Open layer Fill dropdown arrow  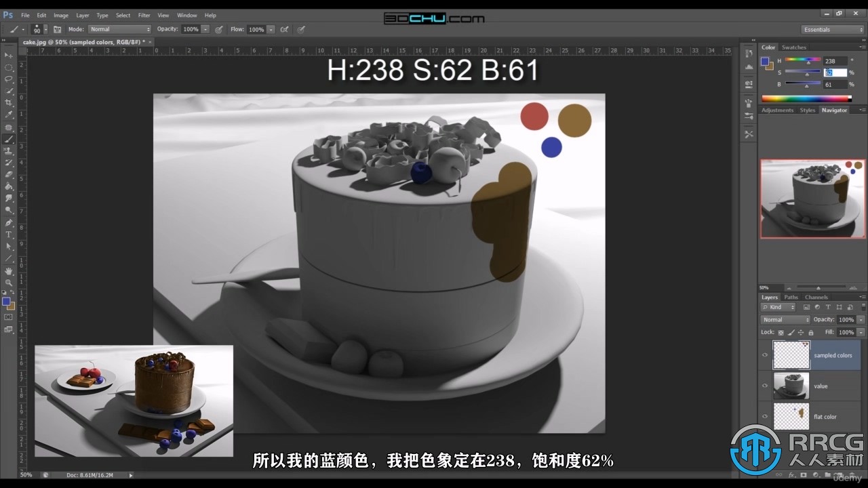(x=861, y=333)
